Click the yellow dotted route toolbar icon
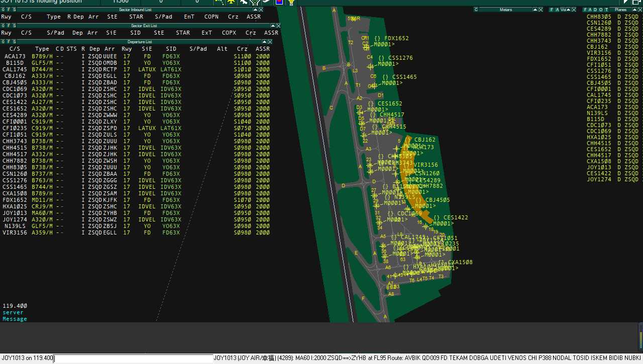 click(220, 2)
